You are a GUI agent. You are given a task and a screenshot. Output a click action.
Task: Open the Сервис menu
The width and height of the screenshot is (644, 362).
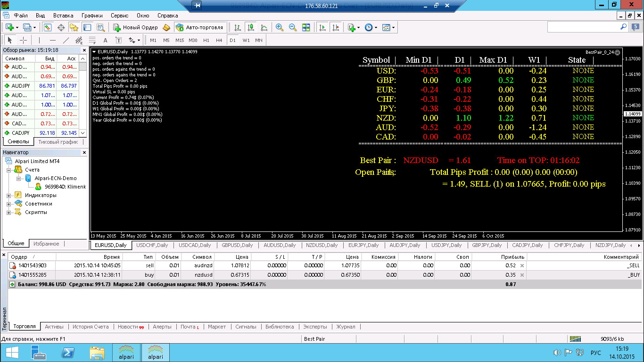coord(119,16)
